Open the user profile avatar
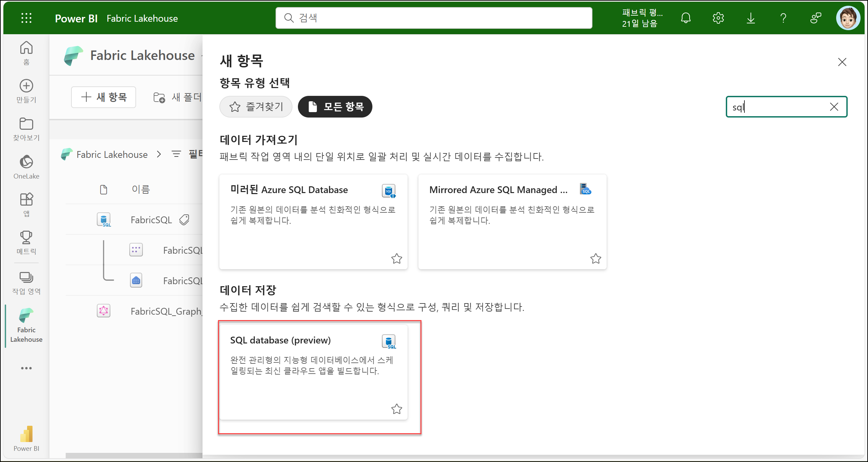Viewport: 868px width, 462px height. pos(848,18)
